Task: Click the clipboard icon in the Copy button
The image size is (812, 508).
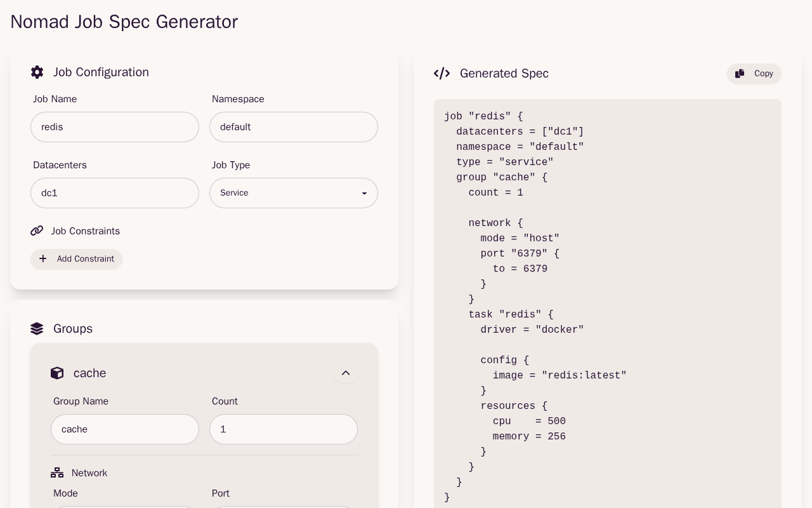Action: tap(740, 74)
